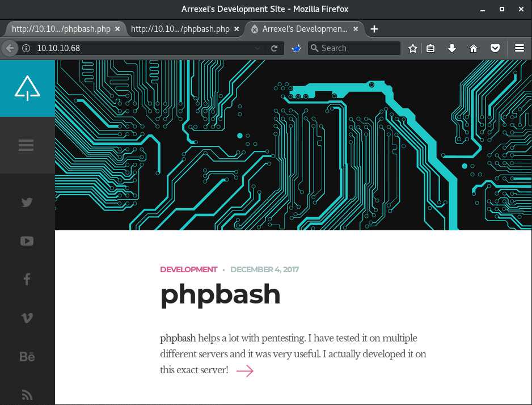The width and height of the screenshot is (532, 405).
Task: Click the site logo at top of sidebar
Action: (x=26, y=88)
